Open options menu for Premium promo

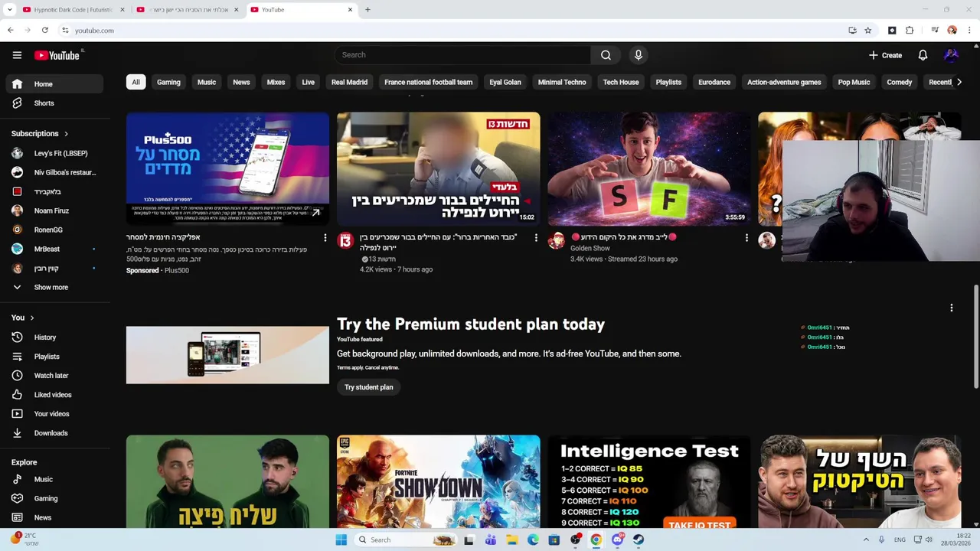click(951, 308)
